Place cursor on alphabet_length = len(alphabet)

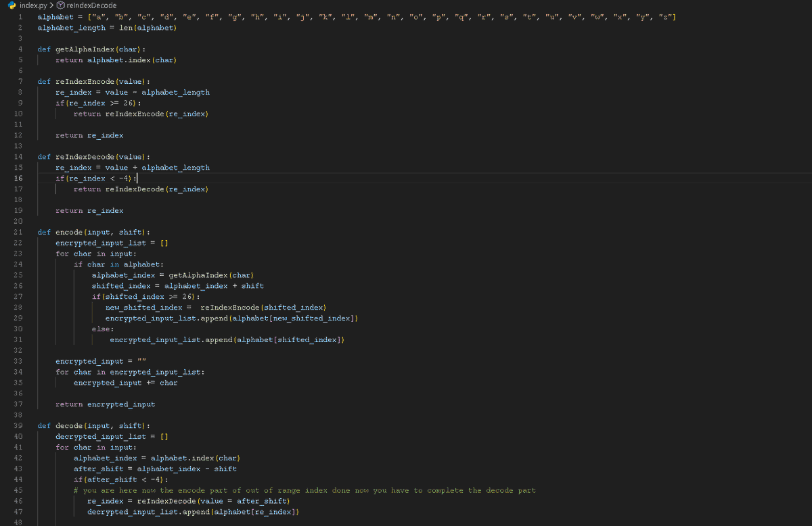coord(107,28)
